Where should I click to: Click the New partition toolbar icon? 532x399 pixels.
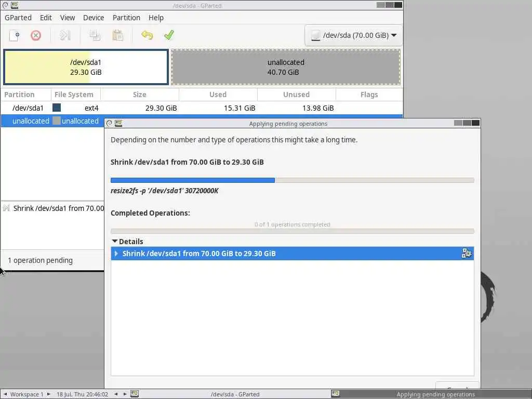(x=14, y=35)
